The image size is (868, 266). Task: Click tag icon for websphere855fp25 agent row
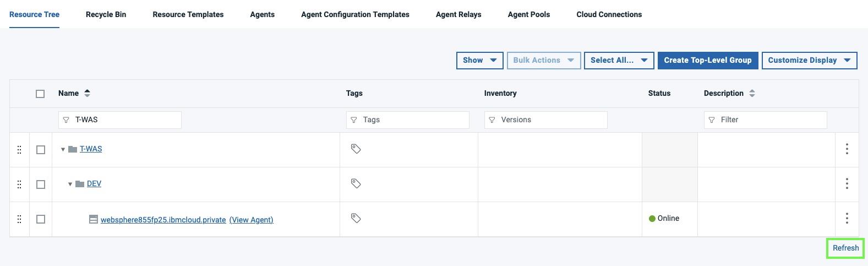point(356,218)
